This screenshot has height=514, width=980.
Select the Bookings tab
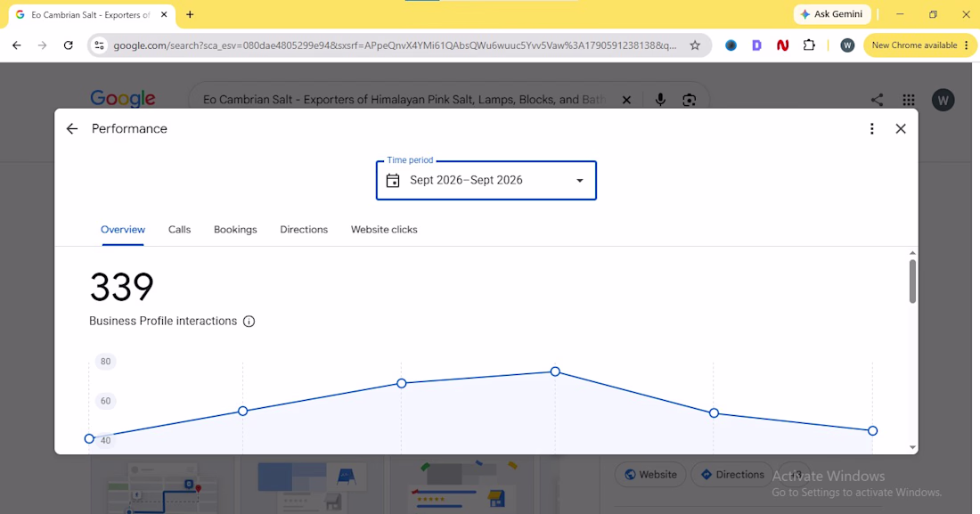[235, 230]
